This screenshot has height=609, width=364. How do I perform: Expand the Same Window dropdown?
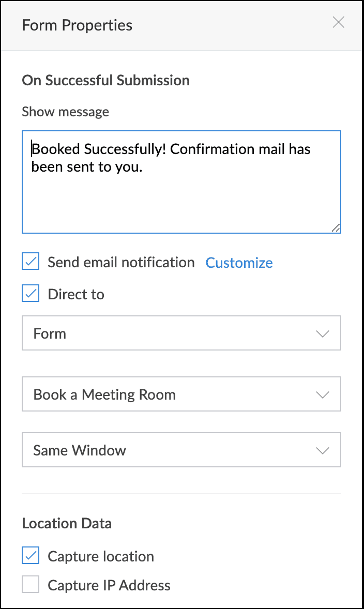(x=181, y=450)
